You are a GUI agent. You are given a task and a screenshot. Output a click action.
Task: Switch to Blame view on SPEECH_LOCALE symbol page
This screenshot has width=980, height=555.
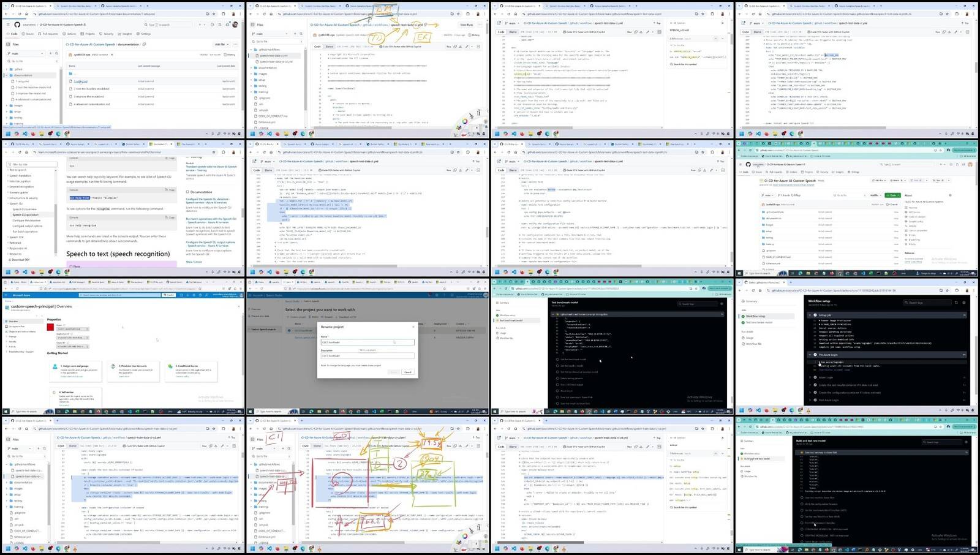(x=513, y=32)
